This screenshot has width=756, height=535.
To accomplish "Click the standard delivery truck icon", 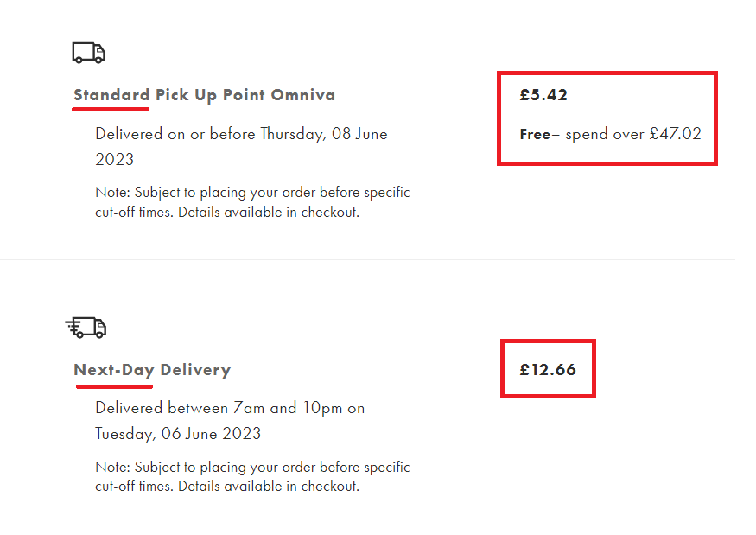I will coord(89,53).
